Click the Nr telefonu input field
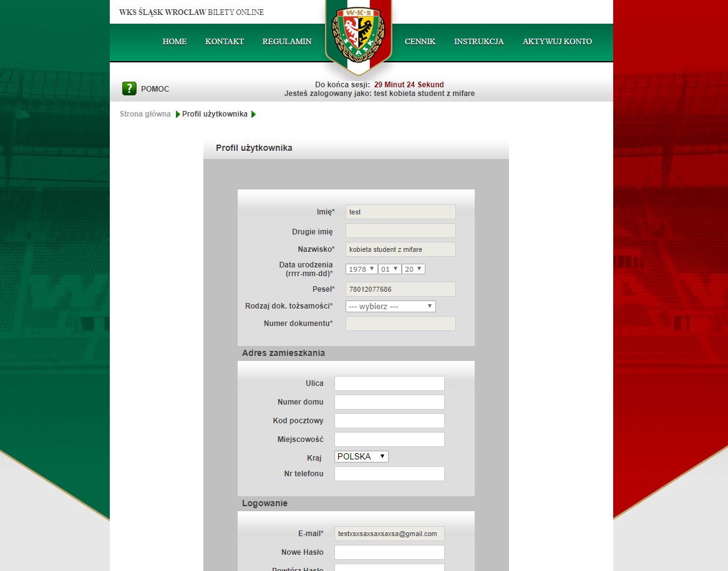Screen dimensions: 728x571 pyautogui.click(x=389, y=474)
